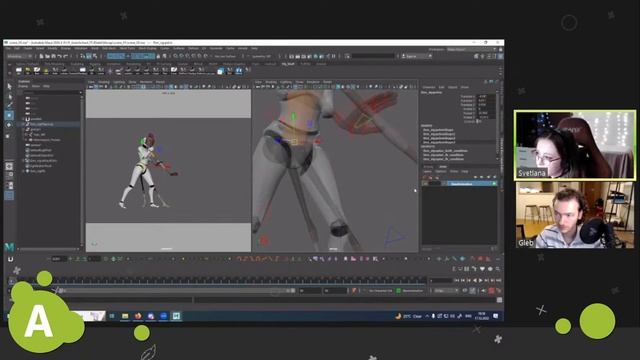Toggle visibility box of the selected display layer
The height and width of the screenshot is (360, 640).
[425, 184]
